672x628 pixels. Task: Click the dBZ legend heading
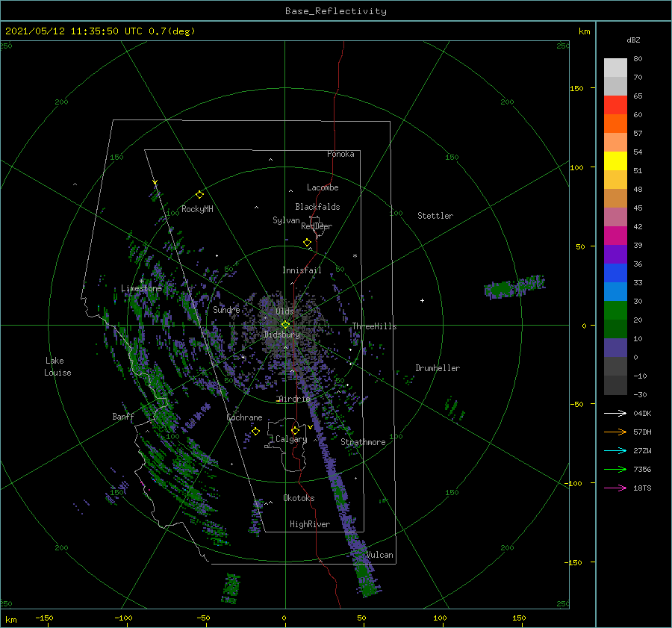633,40
